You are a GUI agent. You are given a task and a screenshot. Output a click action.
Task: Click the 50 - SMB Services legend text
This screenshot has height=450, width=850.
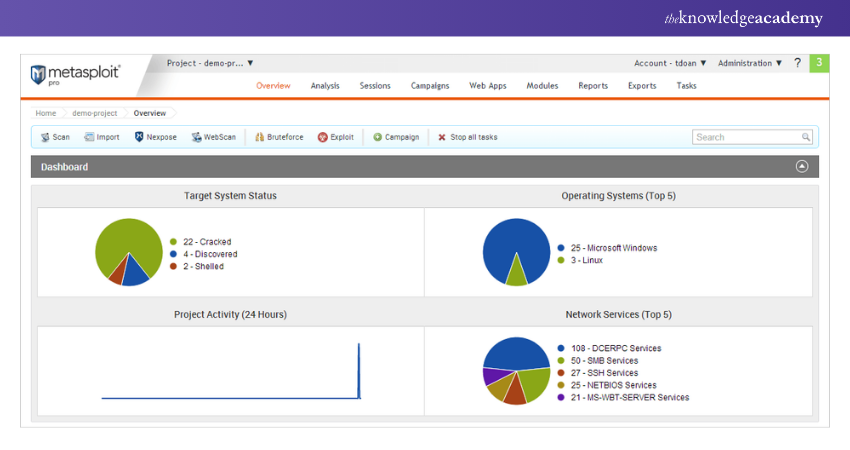click(604, 361)
